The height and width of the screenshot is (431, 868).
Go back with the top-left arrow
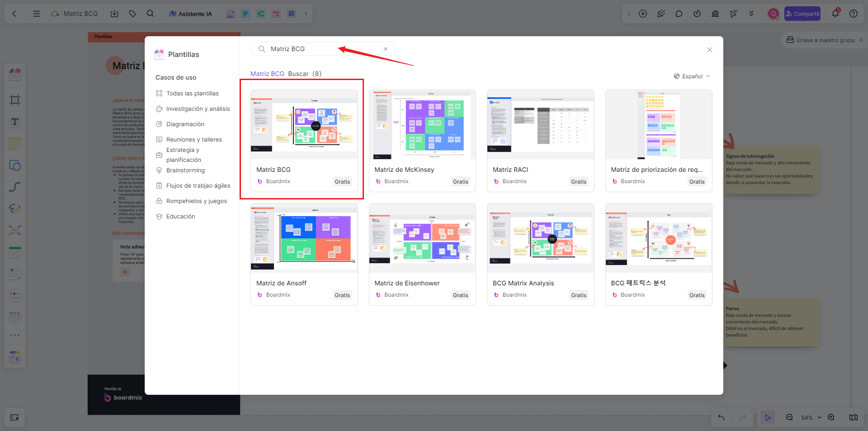tap(14, 14)
